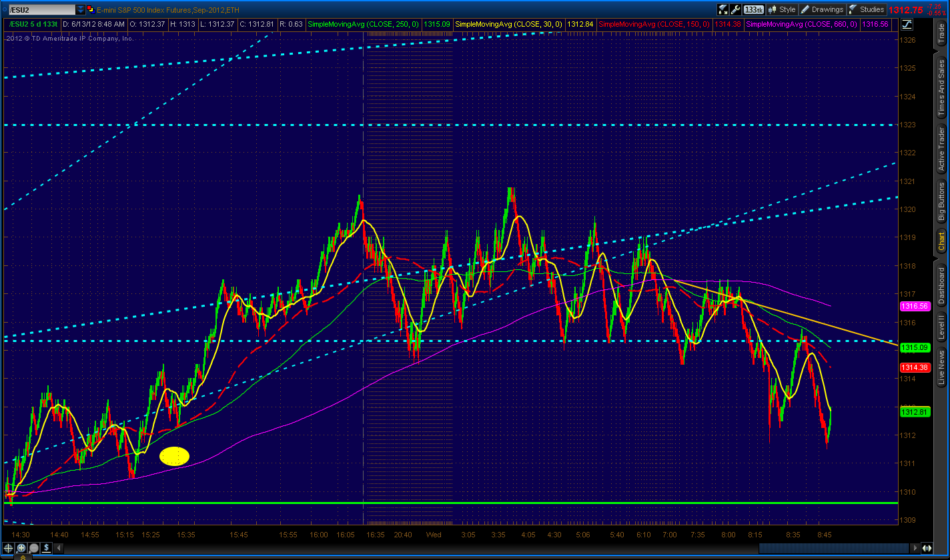Image resolution: width=950 pixels, height=560 pixels.
Task: Click the Wed label on time axis
Action: [434, 535]
